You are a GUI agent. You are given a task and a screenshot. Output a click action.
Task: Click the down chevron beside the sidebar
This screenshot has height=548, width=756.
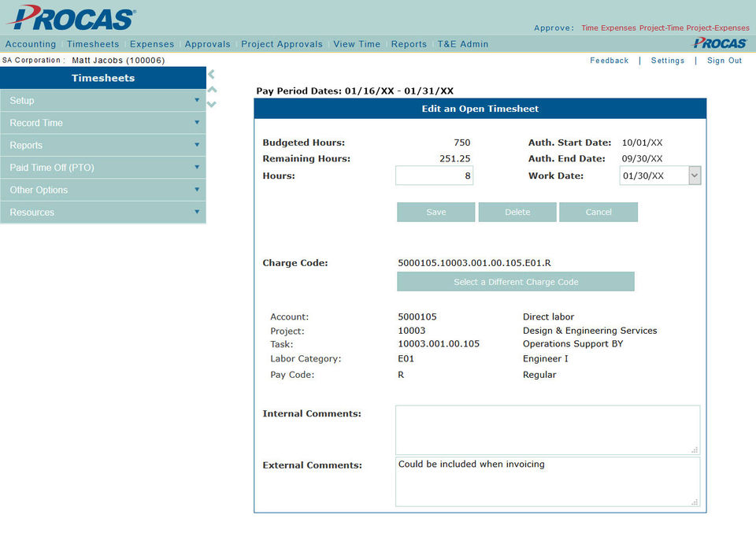click(211, 104)
